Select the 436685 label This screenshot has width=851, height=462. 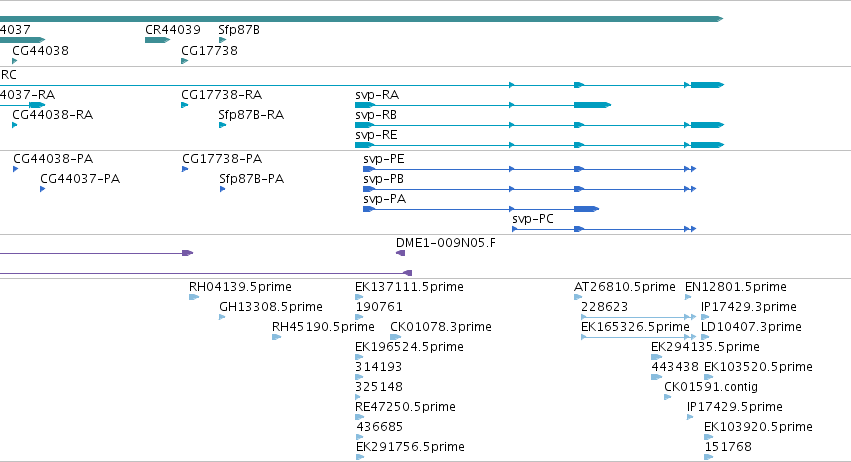point(379,427)
